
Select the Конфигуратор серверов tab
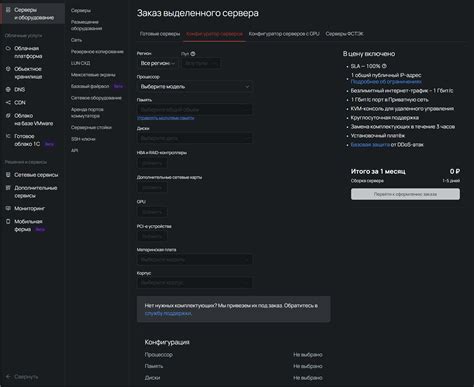[214, 34]
